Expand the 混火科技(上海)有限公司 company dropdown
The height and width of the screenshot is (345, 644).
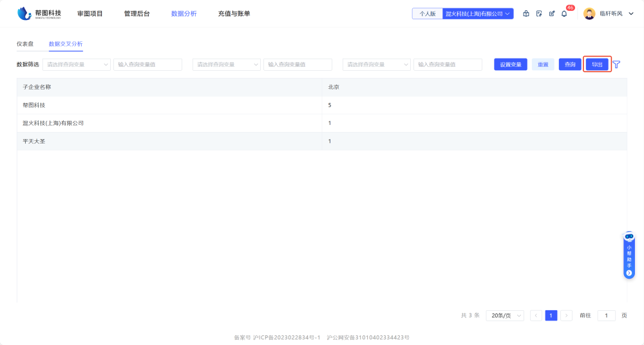click(478, 14)
